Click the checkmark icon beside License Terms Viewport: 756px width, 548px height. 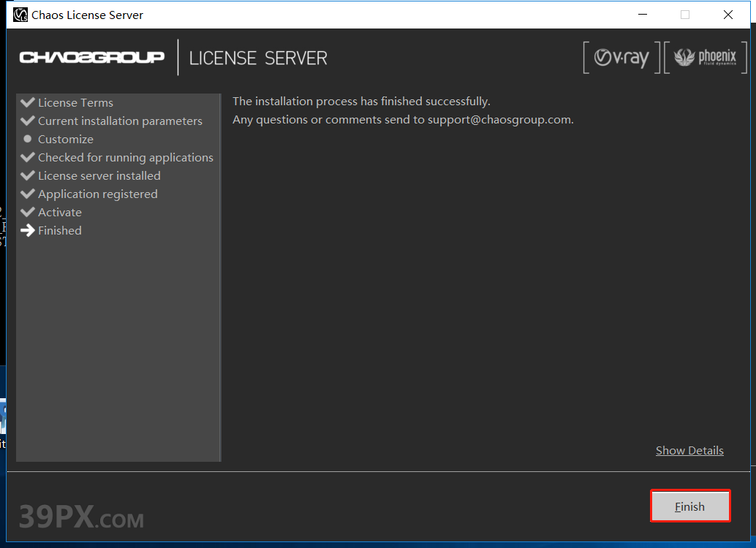coord(28,102)
